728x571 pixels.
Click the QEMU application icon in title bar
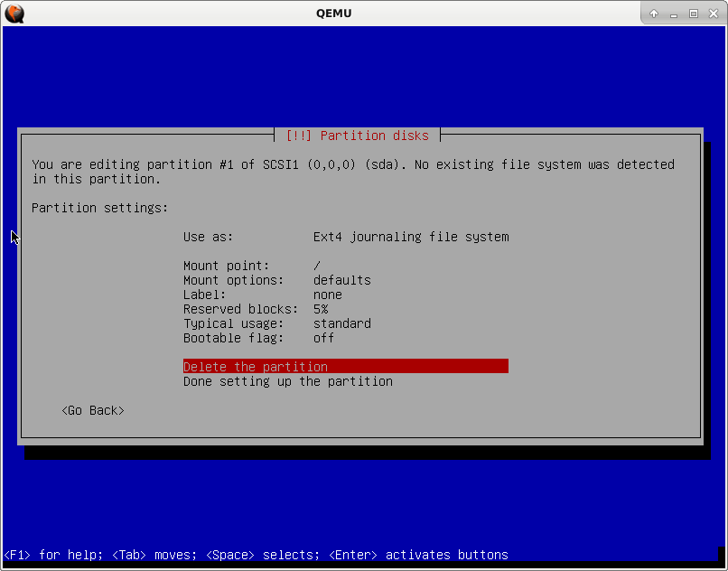pos(14,13)
